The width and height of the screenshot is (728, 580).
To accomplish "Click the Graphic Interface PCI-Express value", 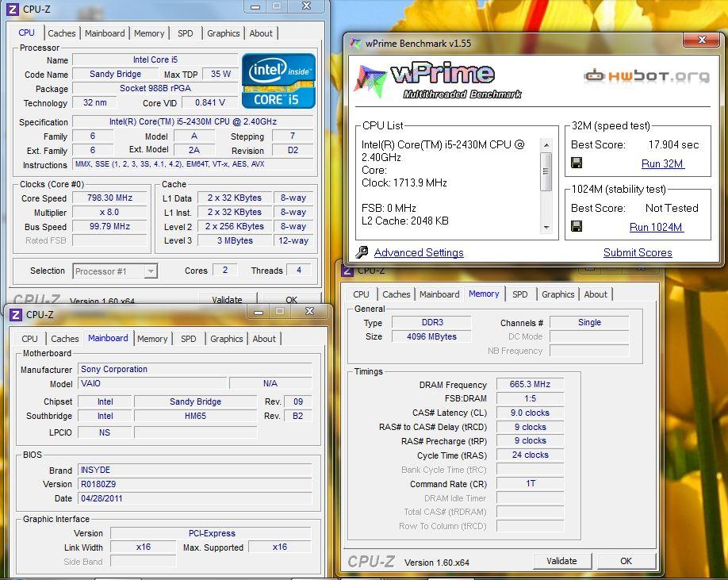I will (x=212, y=533).
